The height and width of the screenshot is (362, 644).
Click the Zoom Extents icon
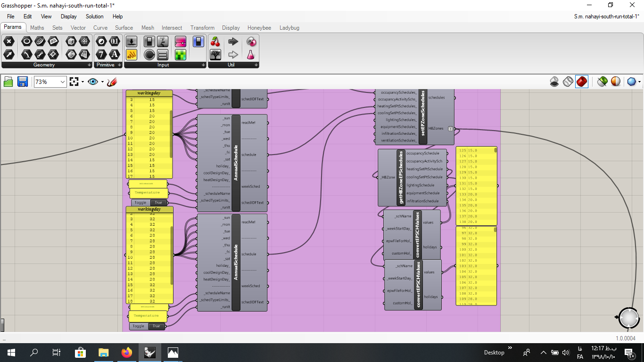click(x=74, y=82)
